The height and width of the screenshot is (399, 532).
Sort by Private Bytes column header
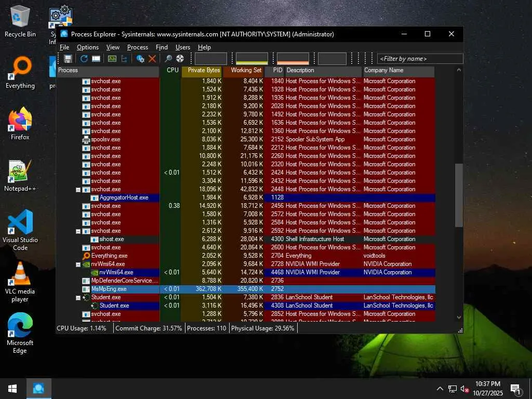pyautogui.click(x=202, y=71)
